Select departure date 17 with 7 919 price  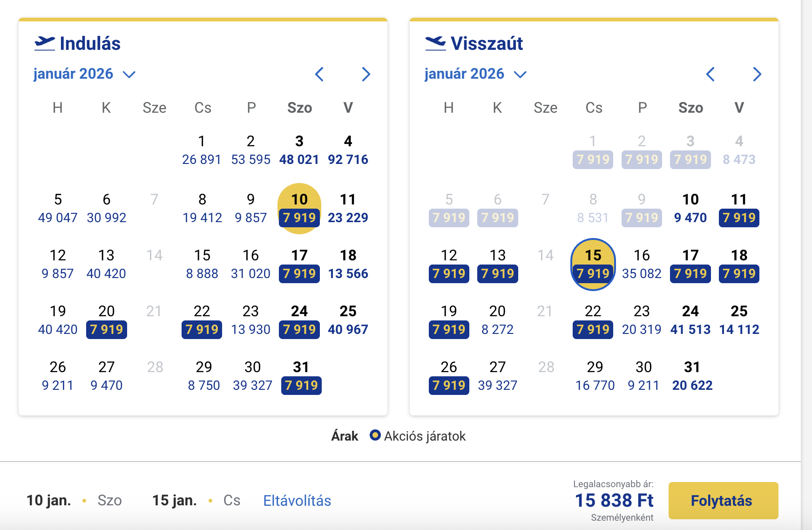pyautogui.click(x=299, y=264)
